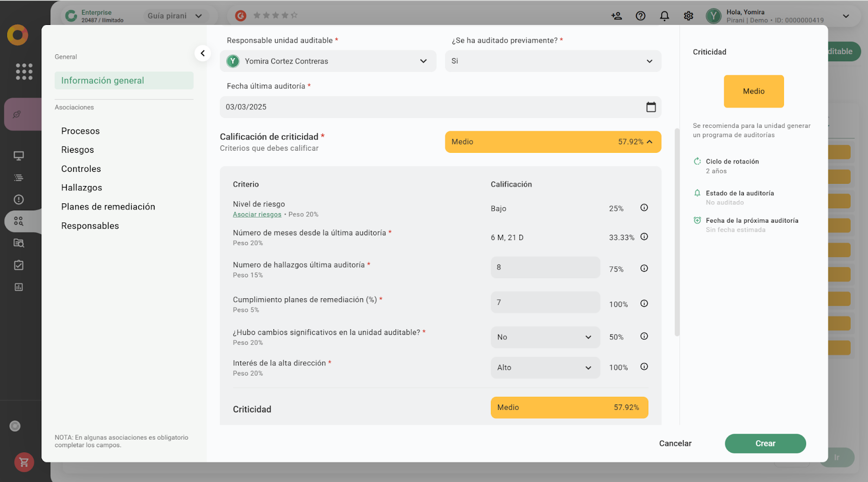The image size is (868, 482).
Task: Open the settings gear icon
Action: pyautogui.click(x=688, y=16)
